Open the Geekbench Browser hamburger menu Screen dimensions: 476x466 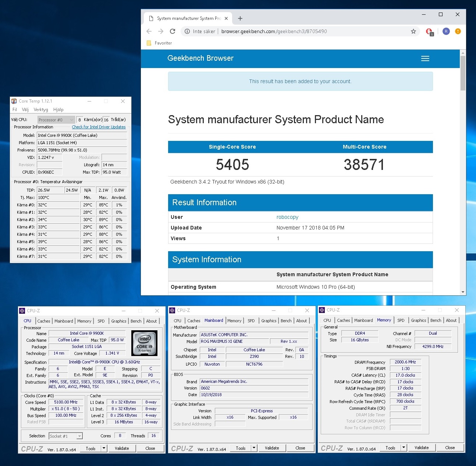click(425, 58)
